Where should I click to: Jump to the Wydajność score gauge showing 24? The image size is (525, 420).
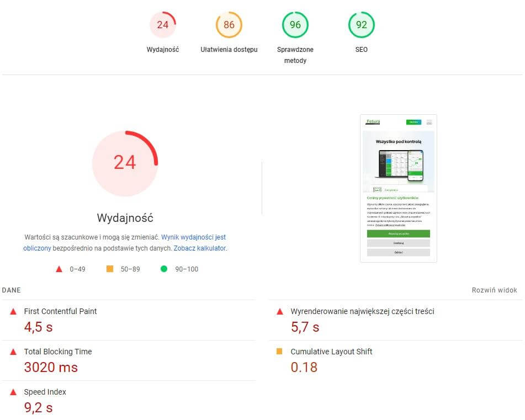[x=163, y=25]
